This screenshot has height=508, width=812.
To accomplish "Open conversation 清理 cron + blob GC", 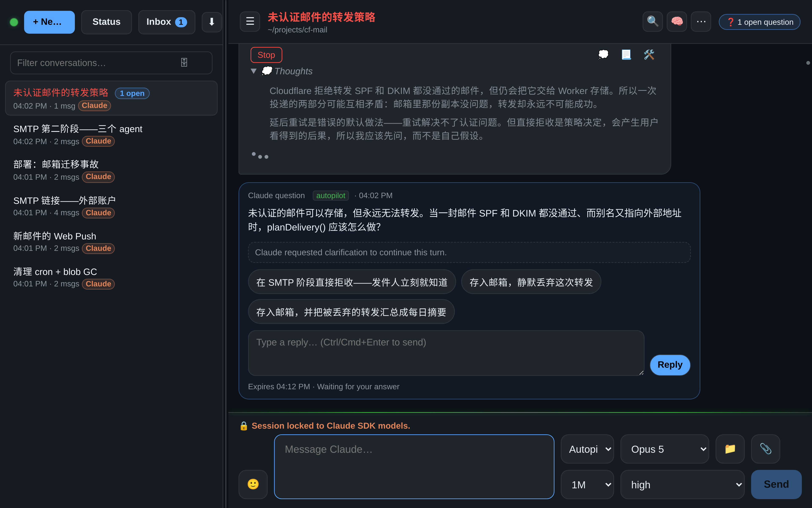I will point(111,277).
